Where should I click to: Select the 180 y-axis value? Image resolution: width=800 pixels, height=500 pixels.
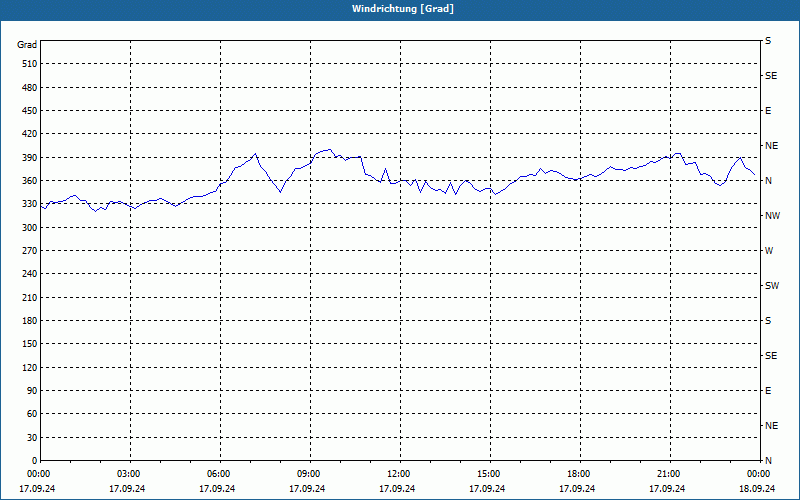30,321
